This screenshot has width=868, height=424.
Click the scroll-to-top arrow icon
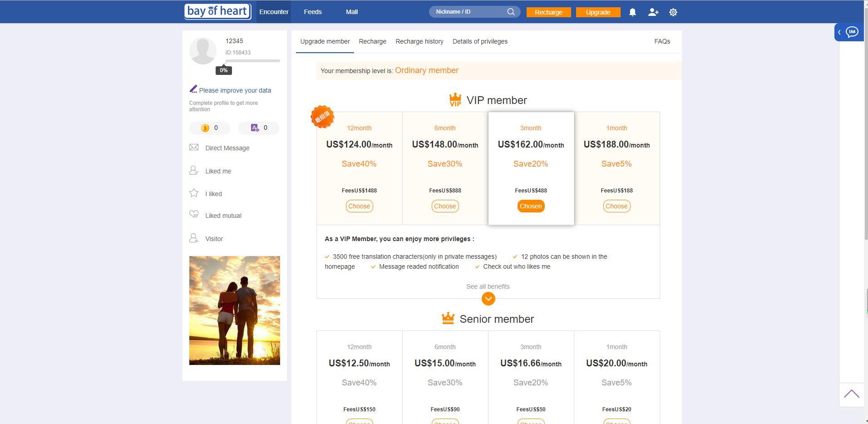tap(851, 394)
